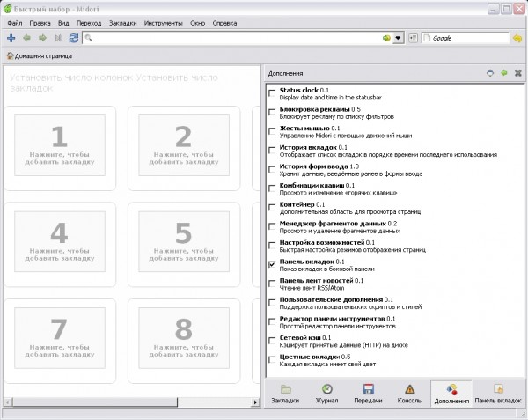Click speed dial slot 1 to add bookmark
Screen dimensions: 528x420
tap(60, 145)
